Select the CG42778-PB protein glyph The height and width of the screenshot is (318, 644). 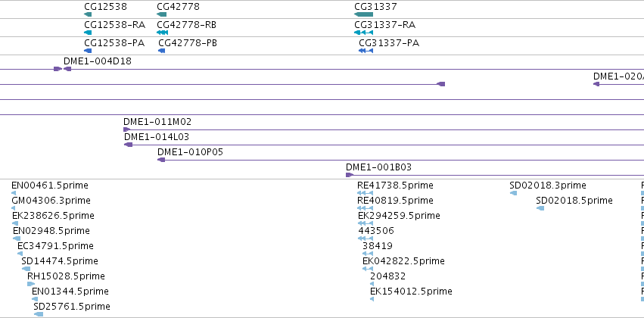click(161, 51)
